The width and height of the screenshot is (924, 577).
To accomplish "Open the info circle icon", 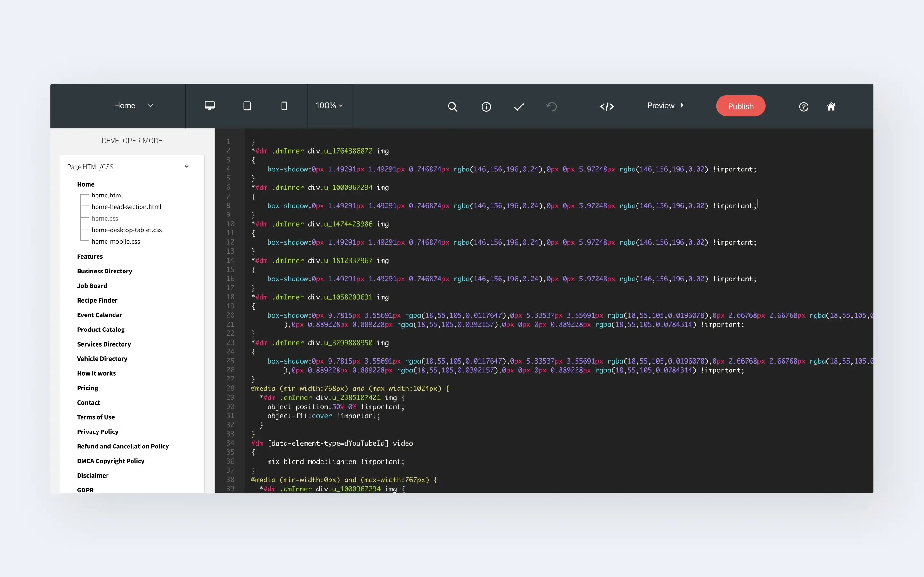I will click(486, 106).
